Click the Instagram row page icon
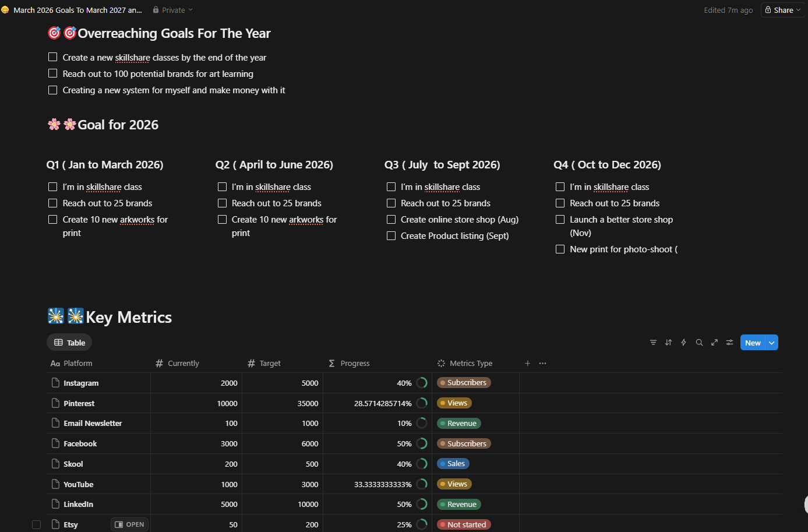The width and height of the screenshot is (808, 532). [x=55, y=383]
